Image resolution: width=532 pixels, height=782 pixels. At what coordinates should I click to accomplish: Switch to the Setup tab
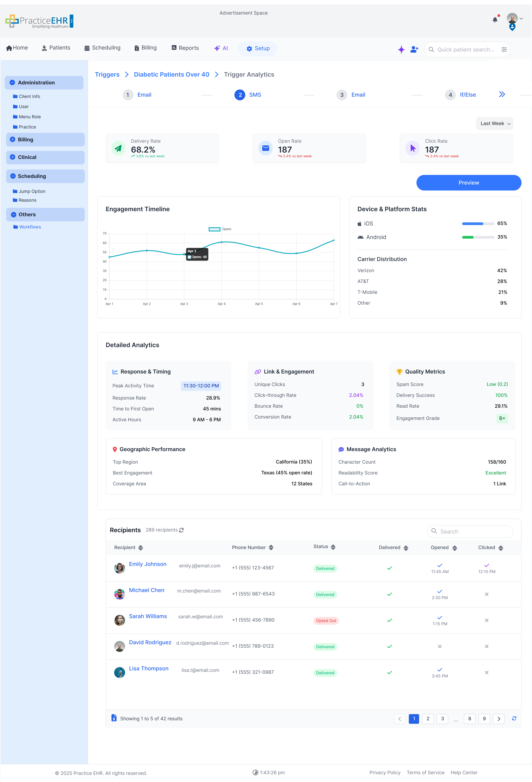tap(258, 48)
